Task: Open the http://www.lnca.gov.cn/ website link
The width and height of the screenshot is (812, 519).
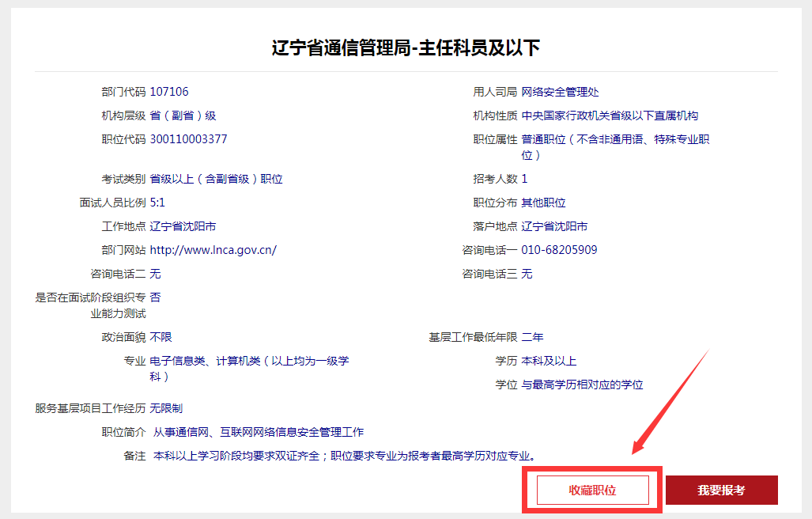Action: [x=213, y=250]
